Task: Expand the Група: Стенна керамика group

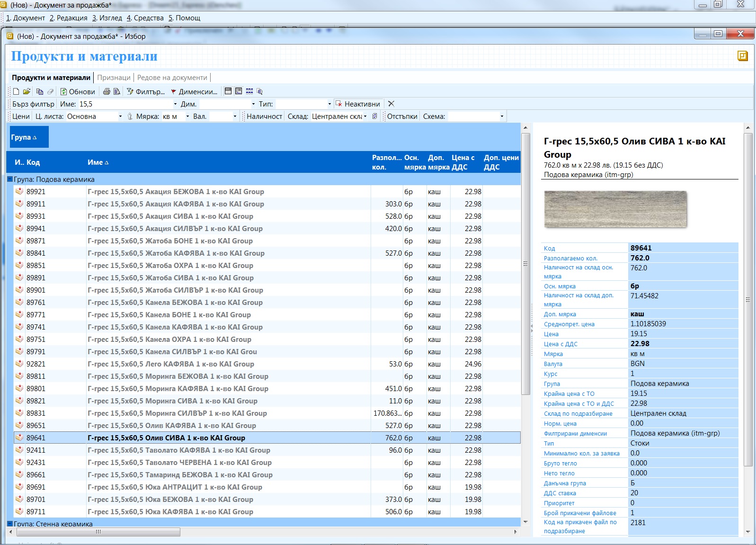Action: tap(9, 524)
